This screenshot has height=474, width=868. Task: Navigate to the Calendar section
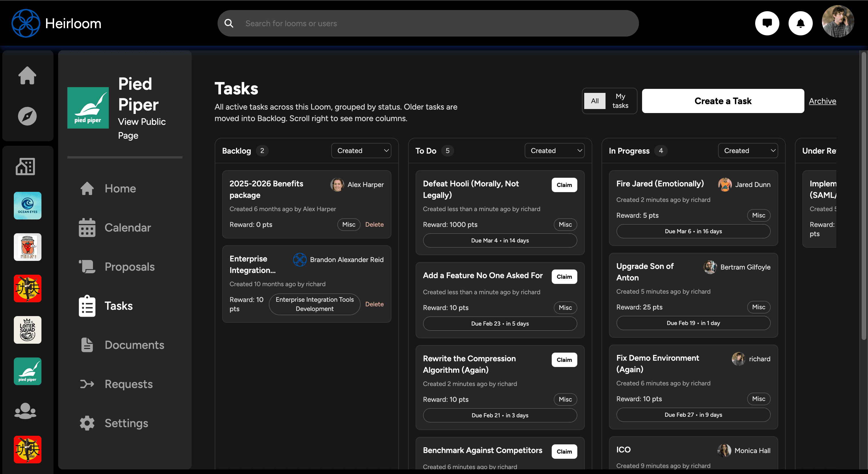pos(127,228)
